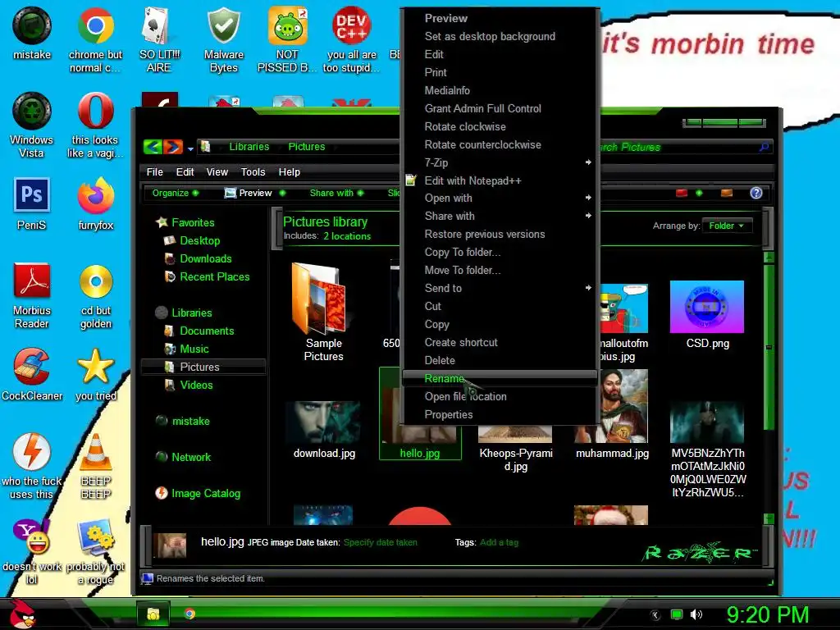Click the orange forward arrow in Explorer

click(x=172, y=146)
